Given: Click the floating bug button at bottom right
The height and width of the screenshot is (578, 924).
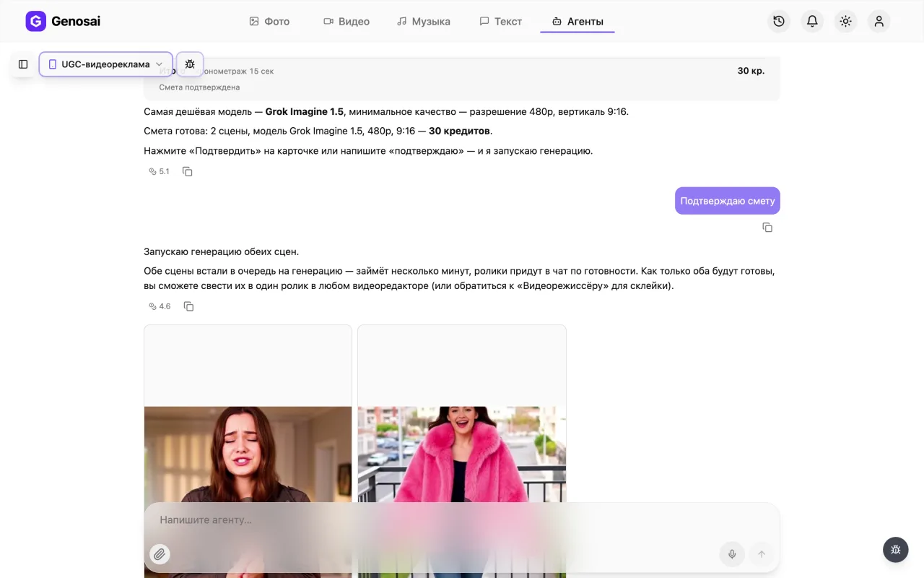Looking at the screenshot, I should (895, 550).
